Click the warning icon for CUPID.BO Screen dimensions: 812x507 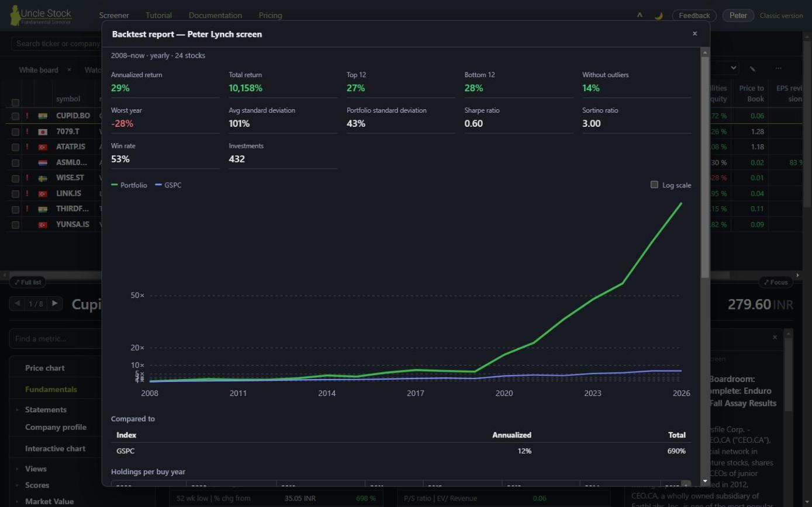coord(27,116)
